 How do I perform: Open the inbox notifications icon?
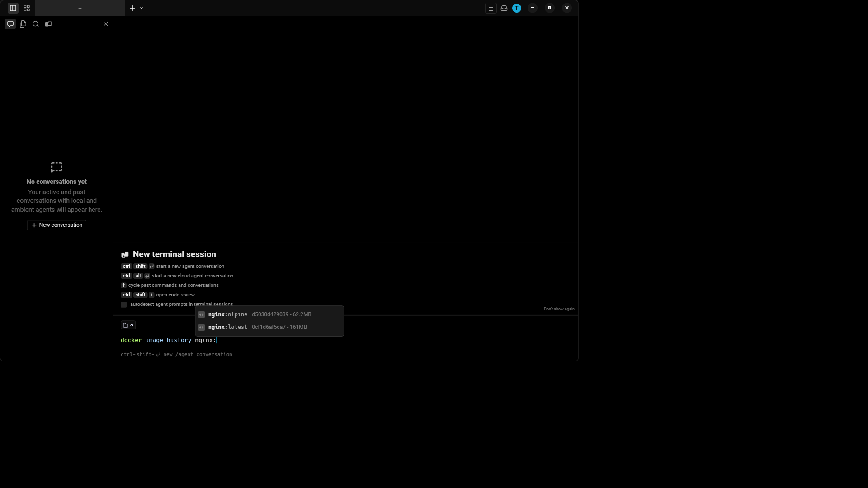click(504, 8)
